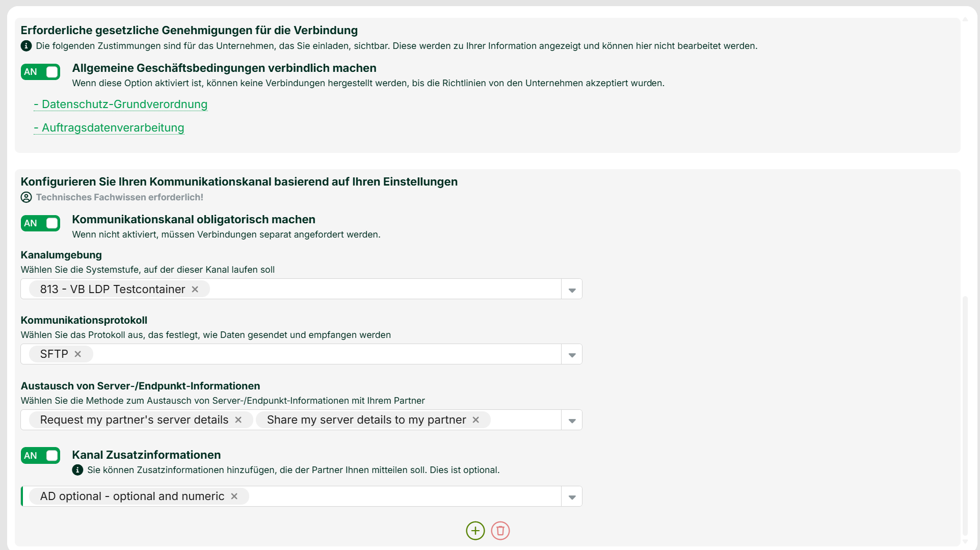
Task: Open the Datenschutz-Grundverordnung link
Action: [x=121, y=104]
